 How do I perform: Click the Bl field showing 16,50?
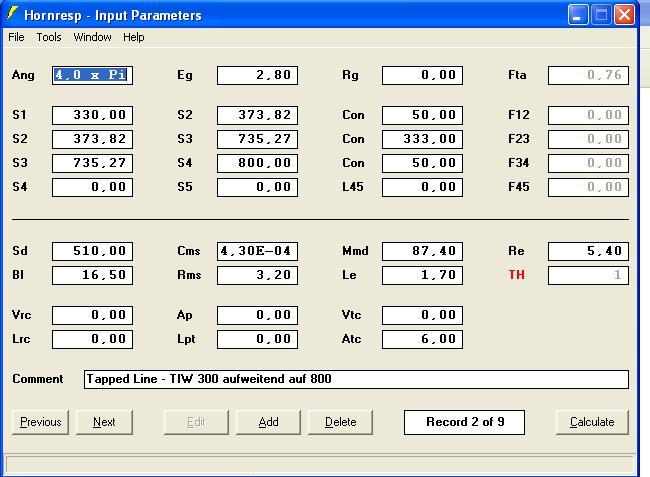click(x=92, y=275)
